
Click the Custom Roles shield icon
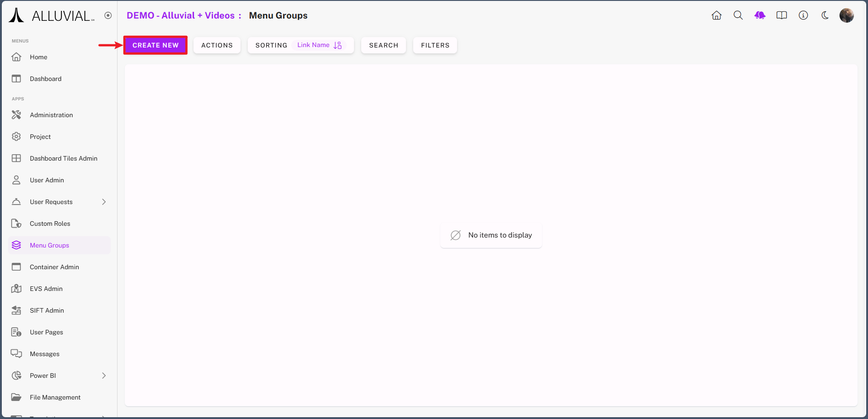coord(16,224)
